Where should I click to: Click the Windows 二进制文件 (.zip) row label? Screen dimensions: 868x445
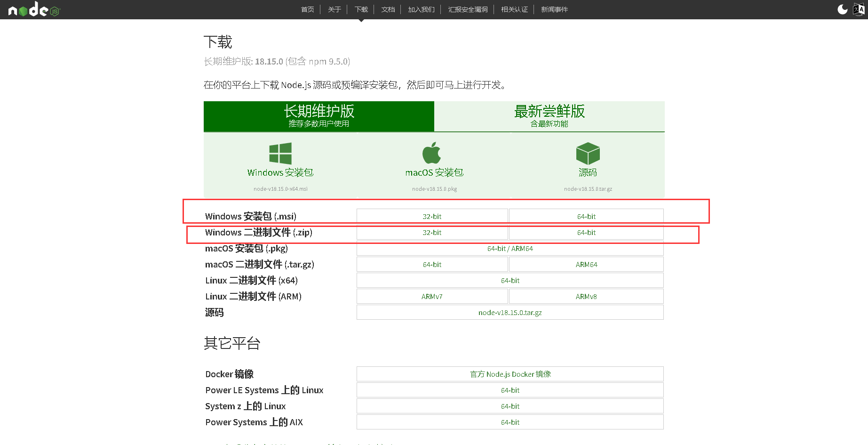point(259,233)
